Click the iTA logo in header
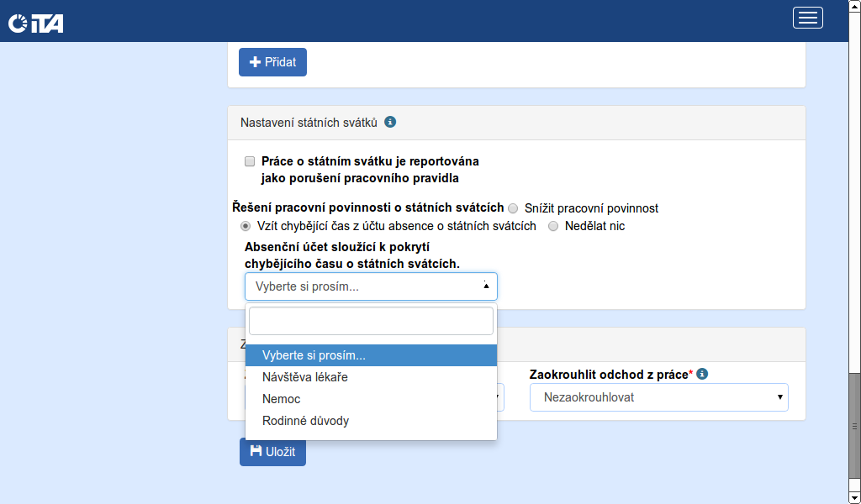This screenshot has width=861, height=504. 36,23
